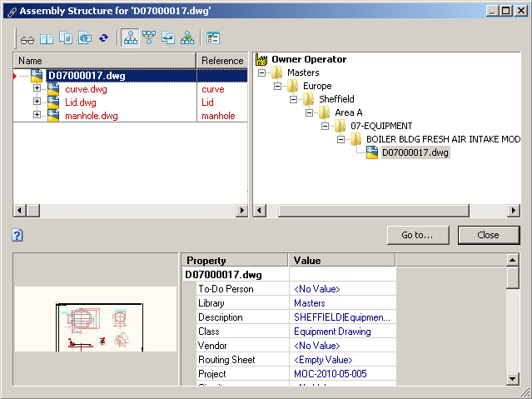Select the manhole.dwg file name
532x399 pixels.
point(92,116)
